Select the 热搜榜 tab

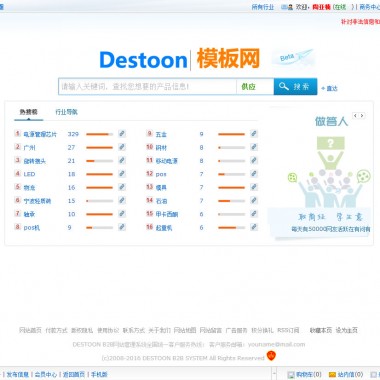[29, 112]
